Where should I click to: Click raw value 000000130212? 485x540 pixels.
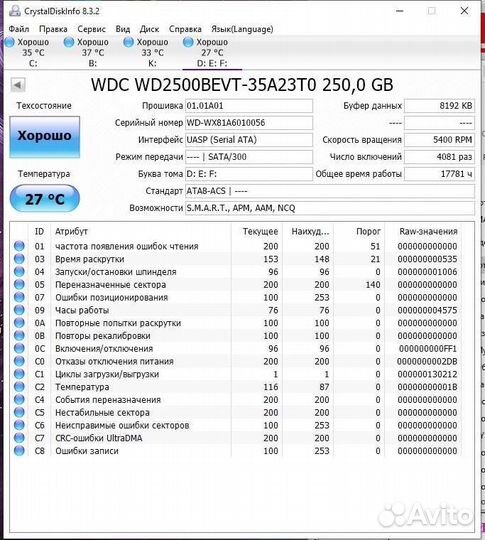[427, 374]
